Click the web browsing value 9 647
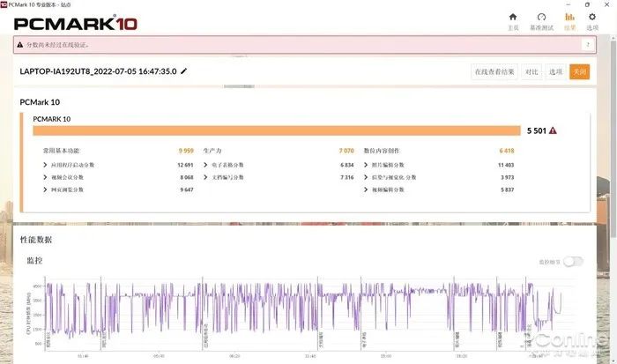The width and height of the screenshot is (617, 364). point(187,189)
